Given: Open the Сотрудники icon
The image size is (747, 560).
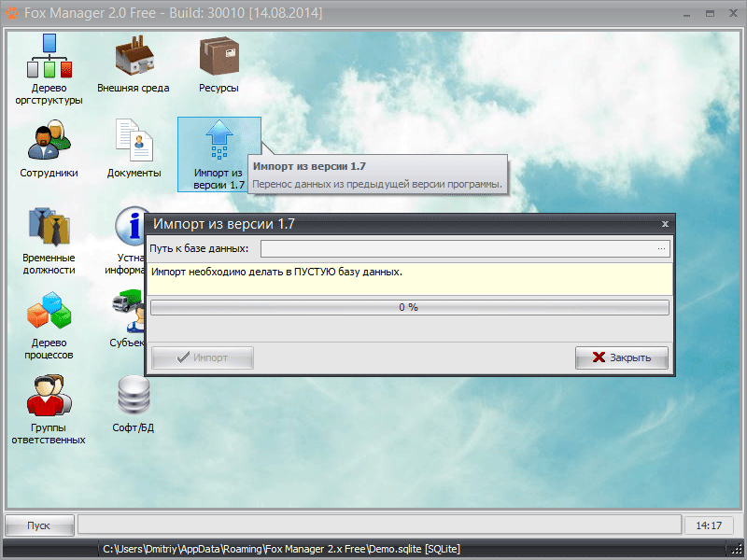Looking at the screenshot, I should 49,142.
